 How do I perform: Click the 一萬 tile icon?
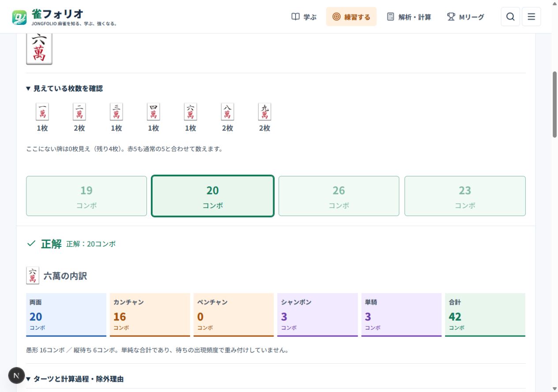click(x=42, y=112)
